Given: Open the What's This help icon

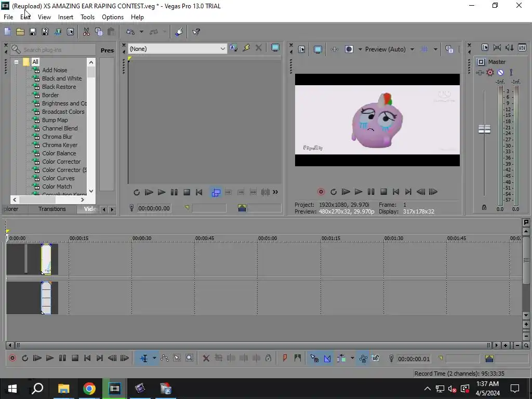Looking at the screenshot, I should click(196, 32).
